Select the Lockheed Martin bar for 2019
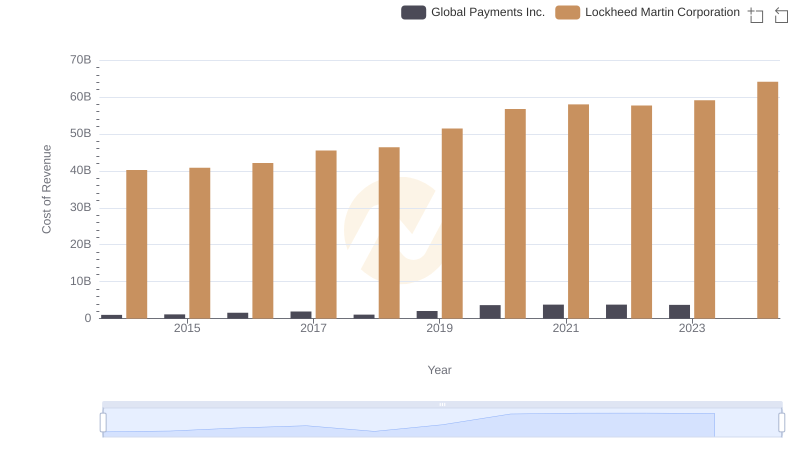Image resolution: width=800 pixels, height=461 pixels. [452, 223]
